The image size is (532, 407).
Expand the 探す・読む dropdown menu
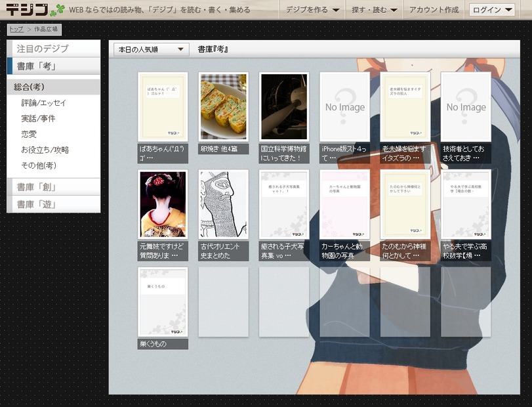point(374,10)
